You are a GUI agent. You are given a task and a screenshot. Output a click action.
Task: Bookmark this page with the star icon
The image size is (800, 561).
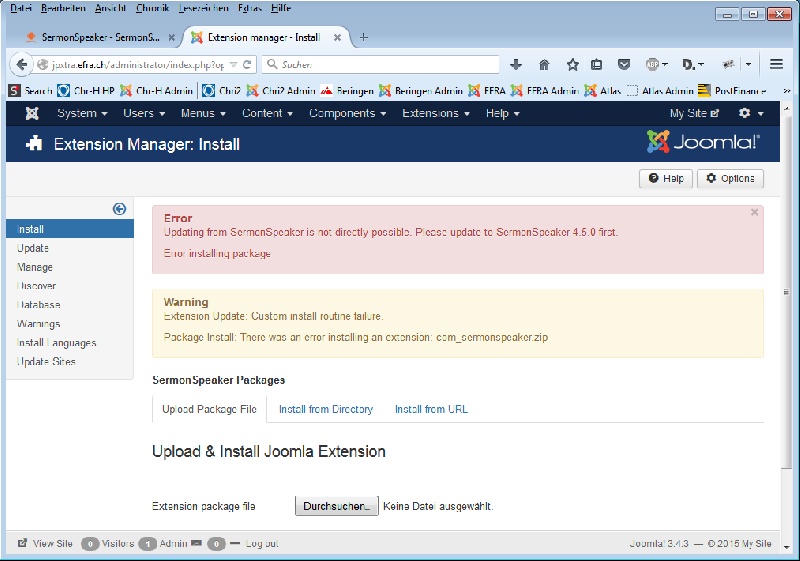coord(572,65)
